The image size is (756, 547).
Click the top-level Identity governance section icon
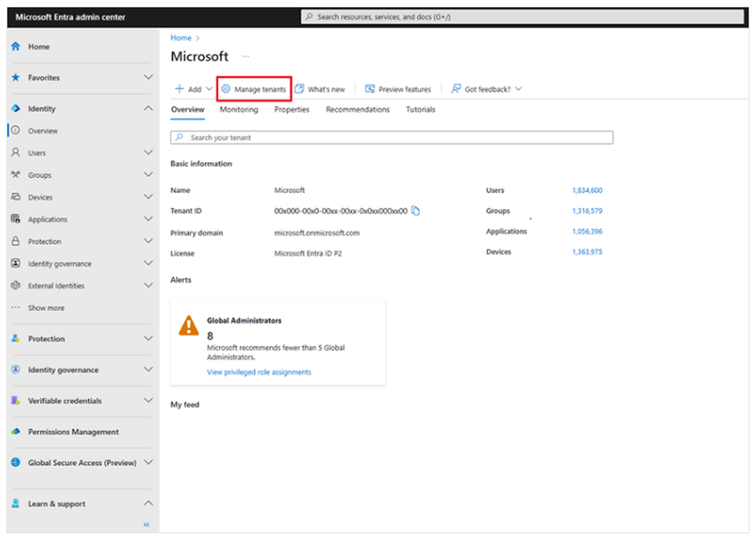[16, 369]
